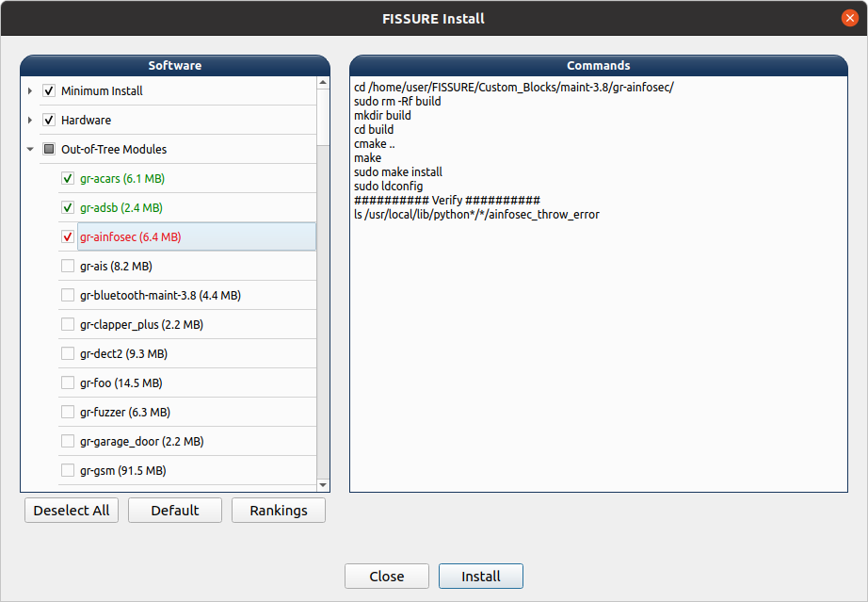Expand the Minimum Install tree node

(x=30, y=90)
